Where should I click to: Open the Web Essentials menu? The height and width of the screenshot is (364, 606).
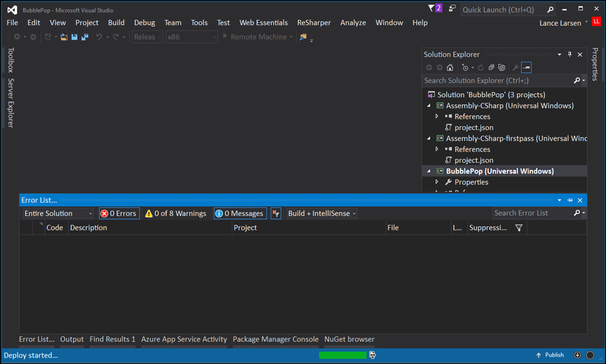pos(263,23)
